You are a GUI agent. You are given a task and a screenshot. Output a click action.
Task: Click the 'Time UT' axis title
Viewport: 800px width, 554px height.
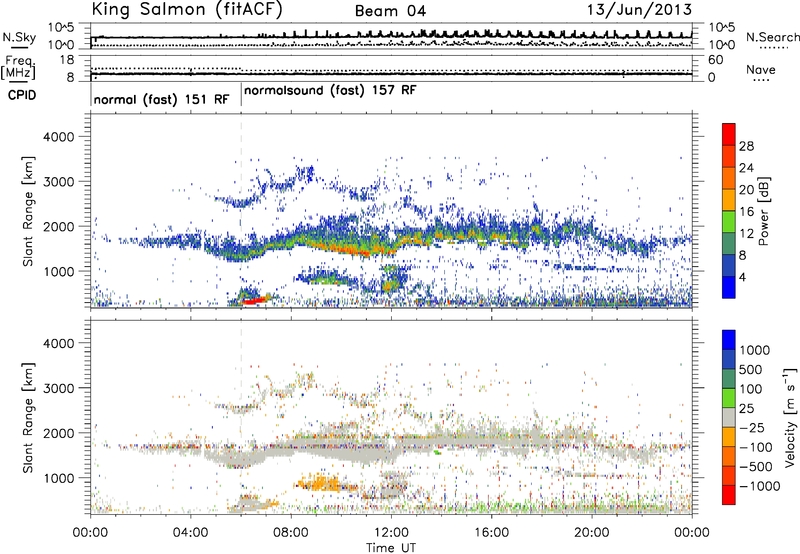[391, 548]
